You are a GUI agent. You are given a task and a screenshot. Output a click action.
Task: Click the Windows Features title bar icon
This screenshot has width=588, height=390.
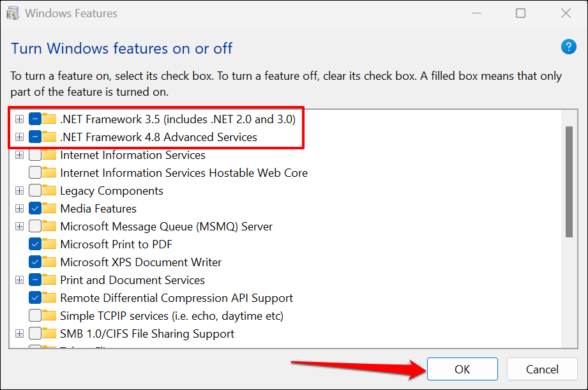pyautogui.click(x=11, y=13)
